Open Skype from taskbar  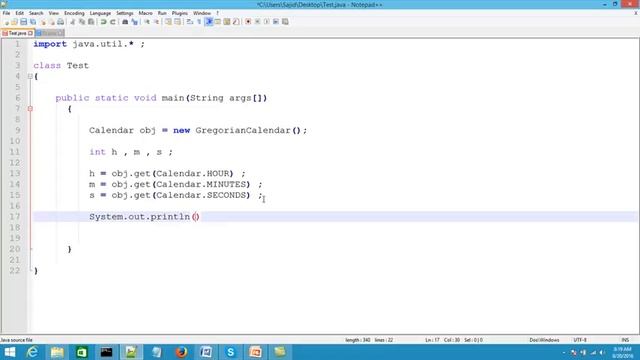point(231,352)
